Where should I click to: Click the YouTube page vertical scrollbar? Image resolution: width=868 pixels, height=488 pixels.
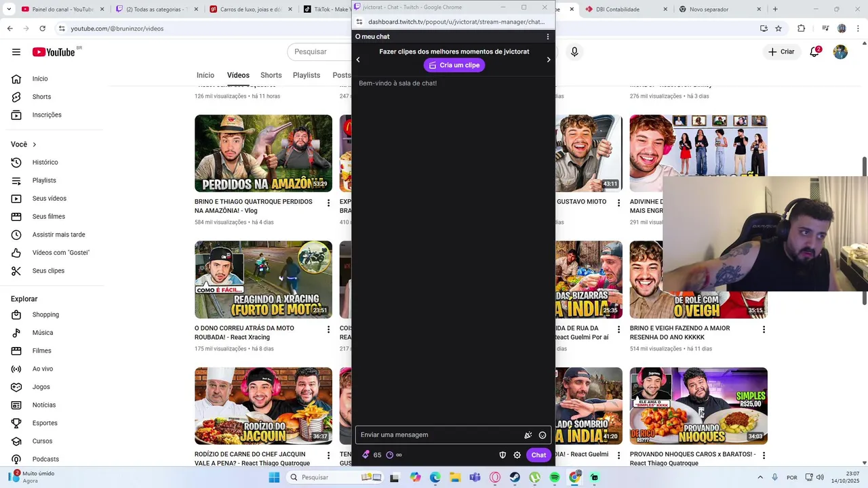(865, 230)
